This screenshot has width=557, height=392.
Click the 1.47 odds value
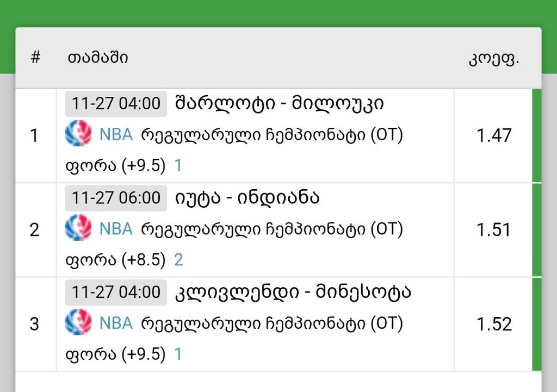tap(494, 135)
